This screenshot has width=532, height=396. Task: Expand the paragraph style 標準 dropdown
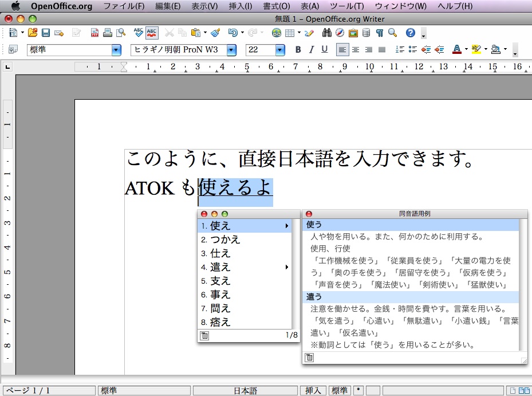coord(116,50)
